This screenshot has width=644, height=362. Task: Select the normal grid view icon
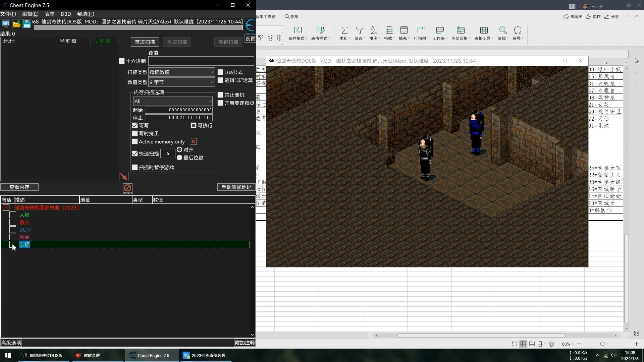click(523, 344)
